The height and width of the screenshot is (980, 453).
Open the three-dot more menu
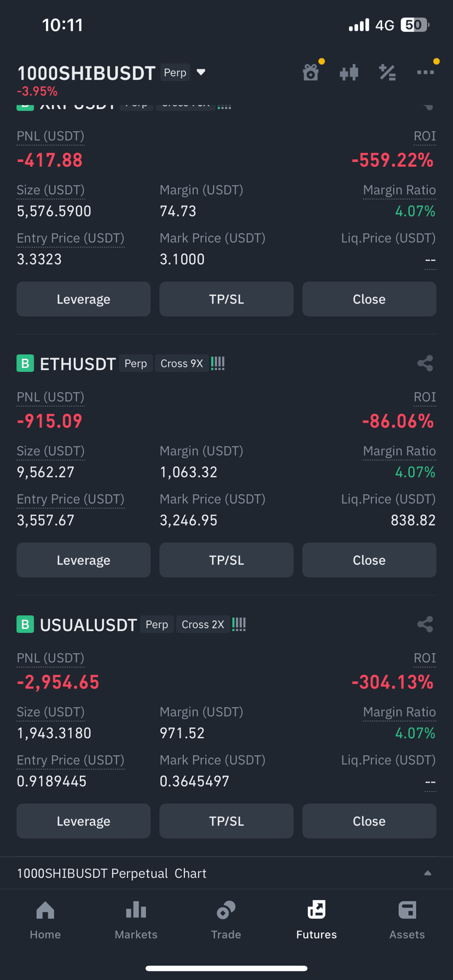click(425, 72)
